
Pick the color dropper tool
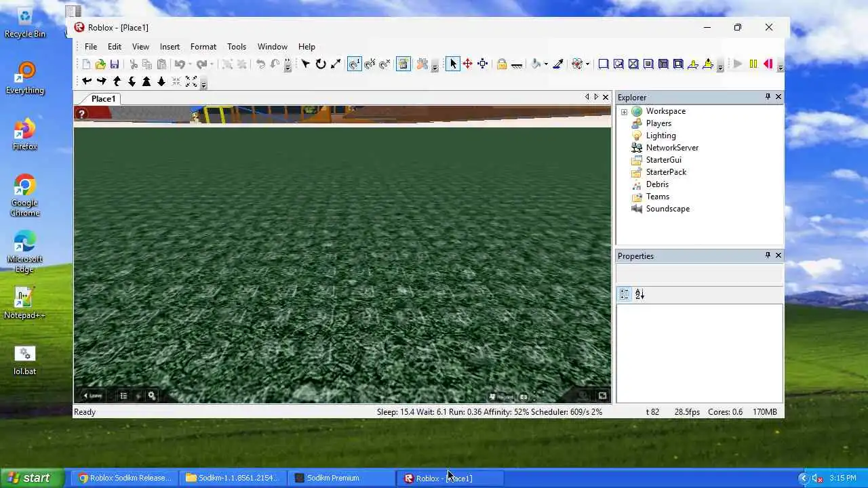(558, 64)
